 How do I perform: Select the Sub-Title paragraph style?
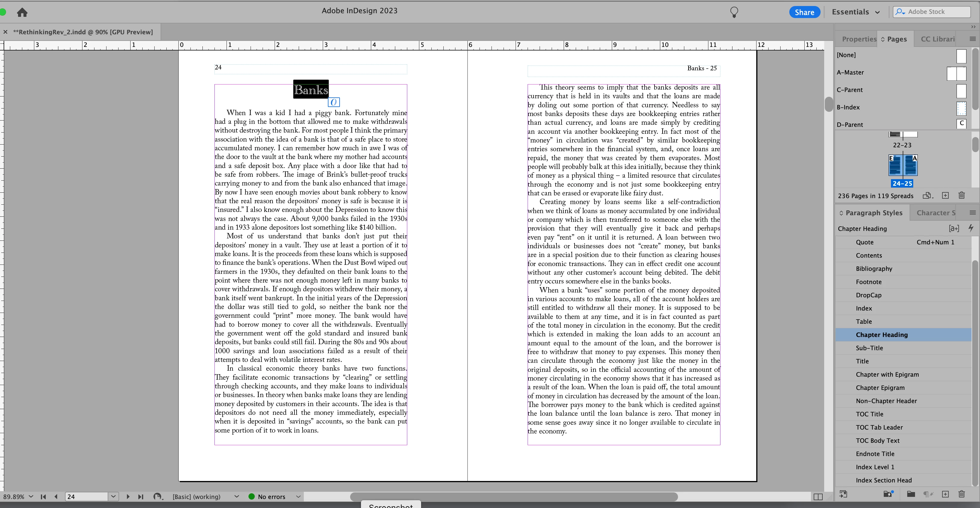(x=869, y=348)
